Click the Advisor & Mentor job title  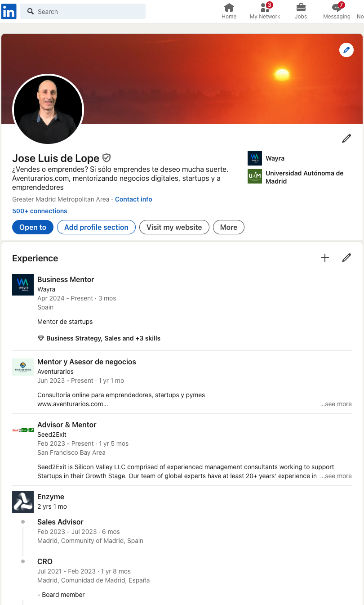click(67, 425)
